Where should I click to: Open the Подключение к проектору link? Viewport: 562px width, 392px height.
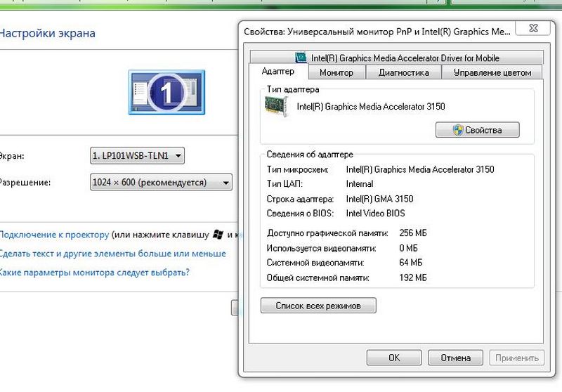click(x=54, y=235)
